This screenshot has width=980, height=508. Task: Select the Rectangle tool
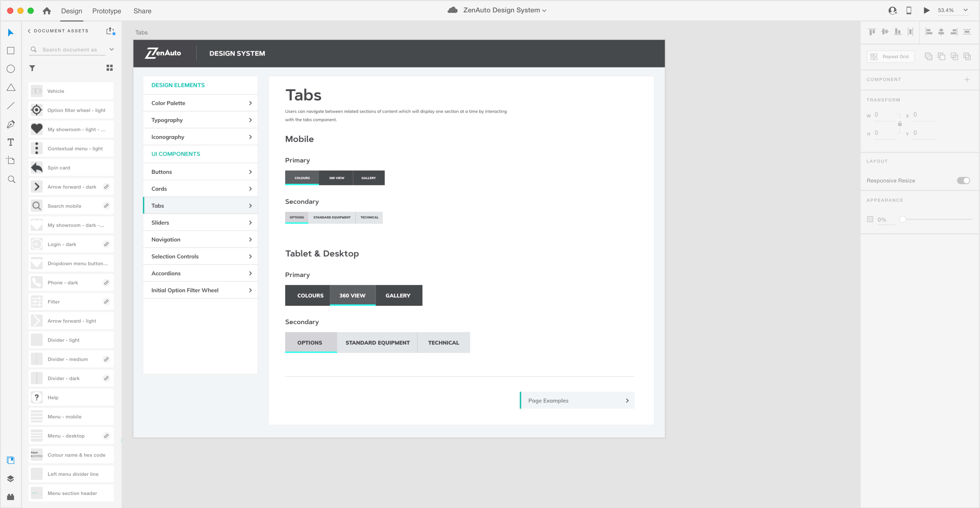tap(11, 51)
